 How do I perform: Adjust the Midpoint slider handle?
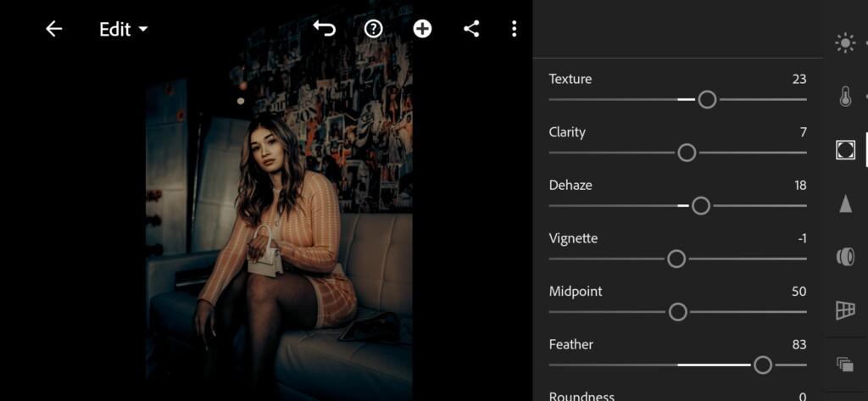tap(677, 312)
